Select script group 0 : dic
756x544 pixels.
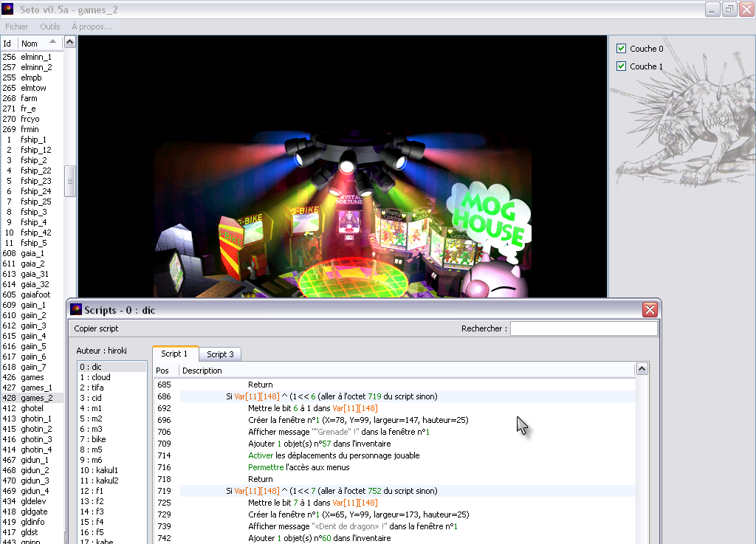tap(112, 367)
